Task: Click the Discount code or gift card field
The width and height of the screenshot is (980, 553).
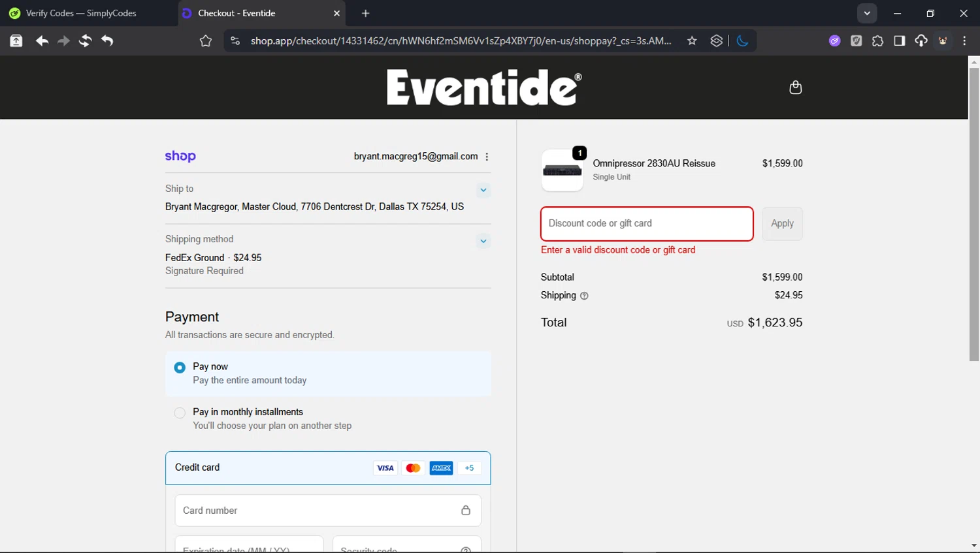Action: [x=647, y=223]
